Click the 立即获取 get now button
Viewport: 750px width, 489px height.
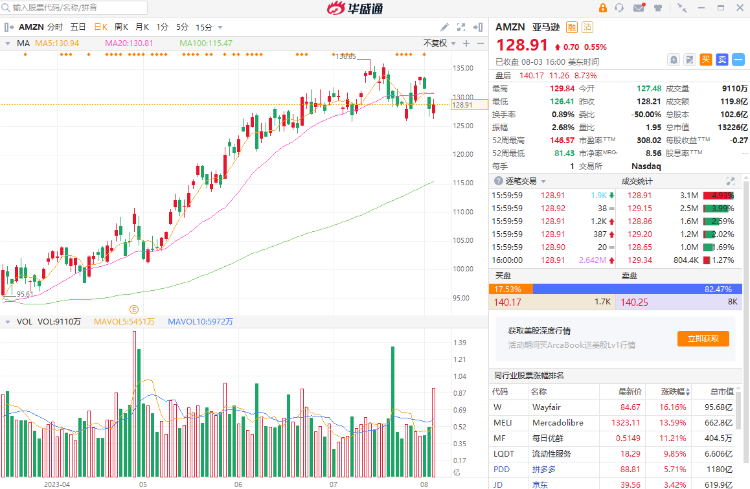click(703, 339)
